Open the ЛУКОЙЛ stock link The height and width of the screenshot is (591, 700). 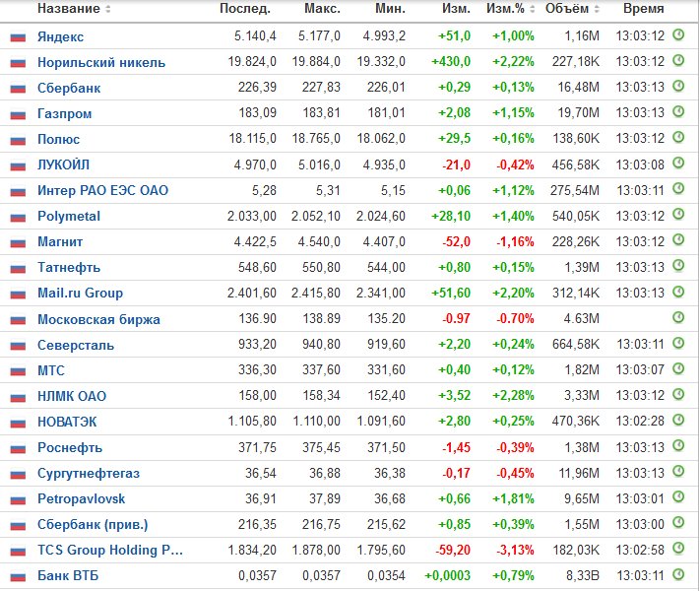63,164
